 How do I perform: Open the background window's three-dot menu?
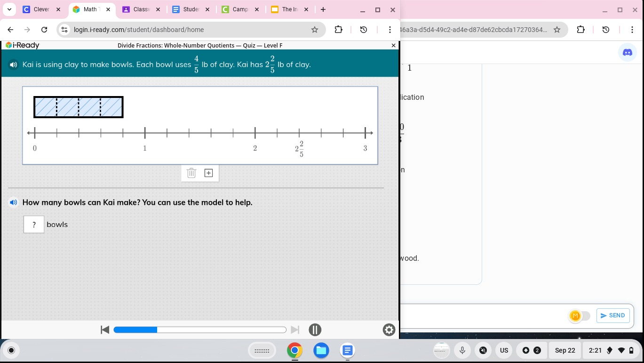click(632, 30)
